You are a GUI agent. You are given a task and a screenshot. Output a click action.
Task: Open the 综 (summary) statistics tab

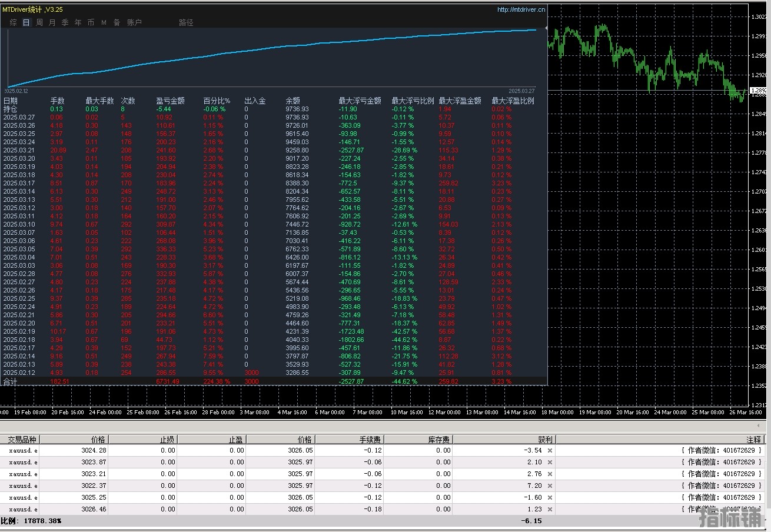(14, 22)
